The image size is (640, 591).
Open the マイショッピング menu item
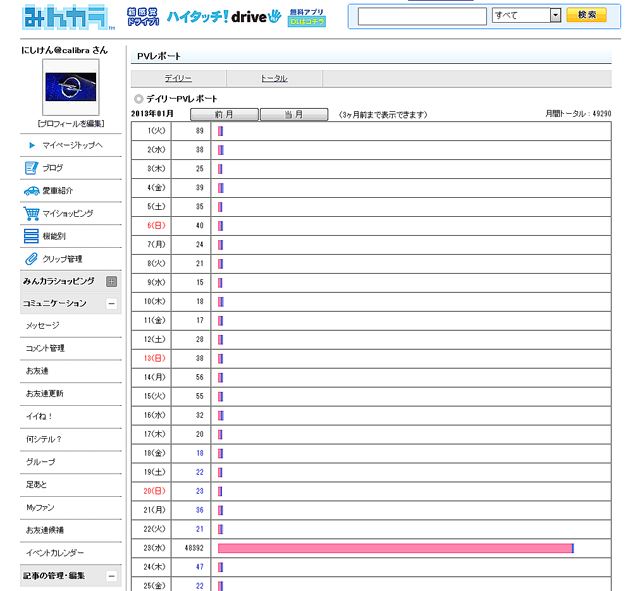point(68,213)
